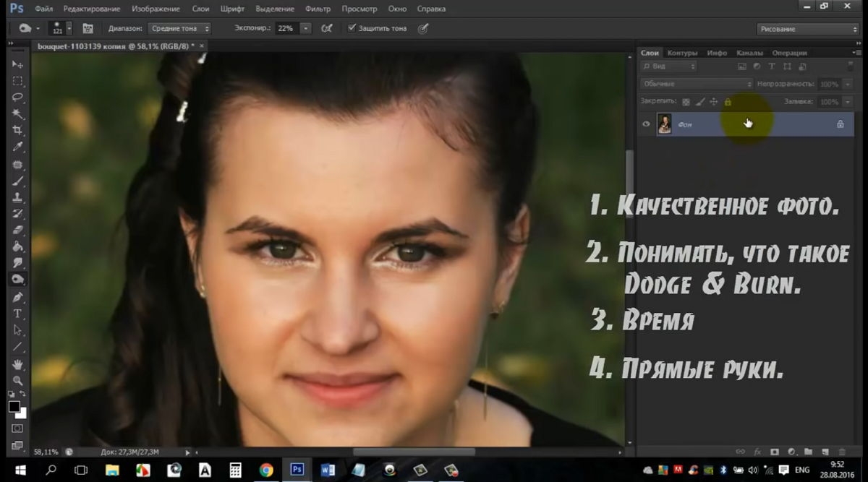
Task: Select the History Brush tool
Action: (18, 215)
